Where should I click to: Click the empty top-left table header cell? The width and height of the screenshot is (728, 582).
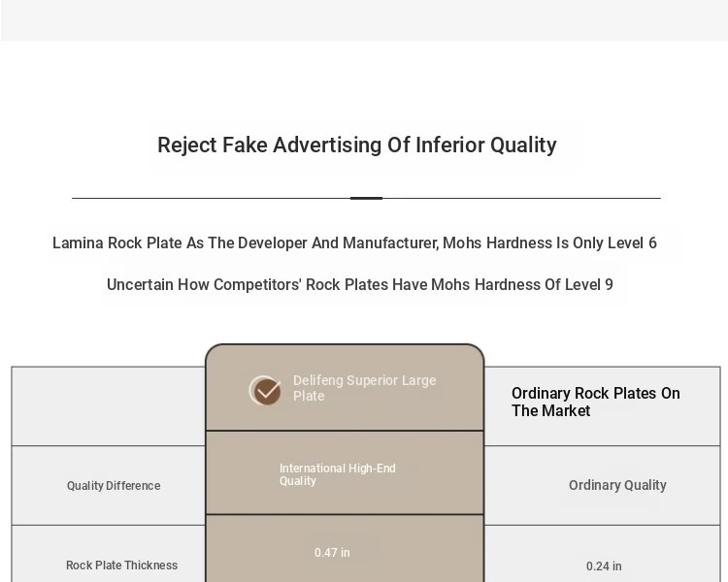(x=108, y=406)
